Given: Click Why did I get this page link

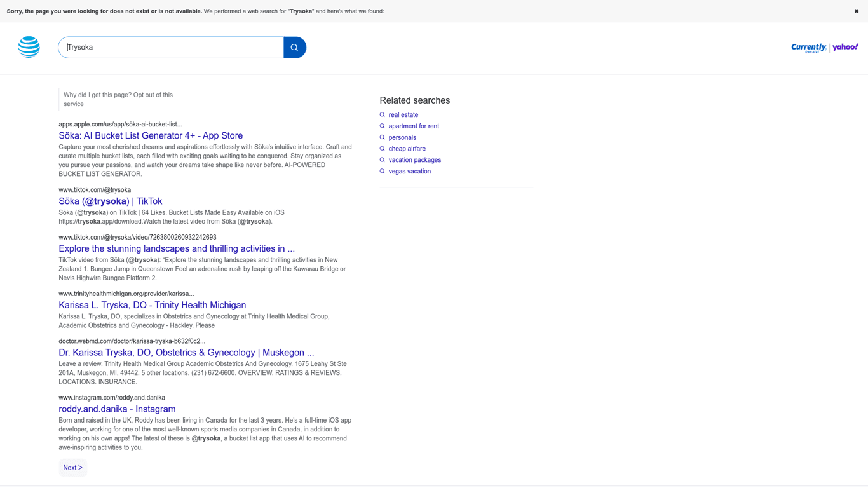Looking at the screenshot, I should [97, 95].
